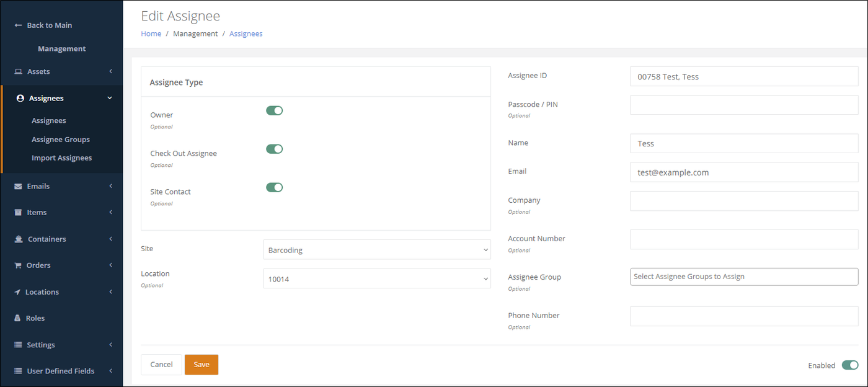Click the Back to Main arrow icon

coord(18,25)
